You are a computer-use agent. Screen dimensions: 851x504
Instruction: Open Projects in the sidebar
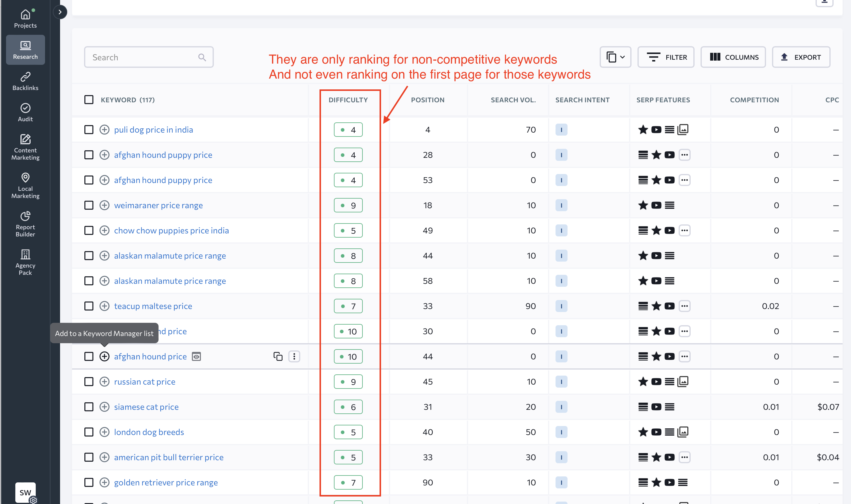click(x=25, y=19)
